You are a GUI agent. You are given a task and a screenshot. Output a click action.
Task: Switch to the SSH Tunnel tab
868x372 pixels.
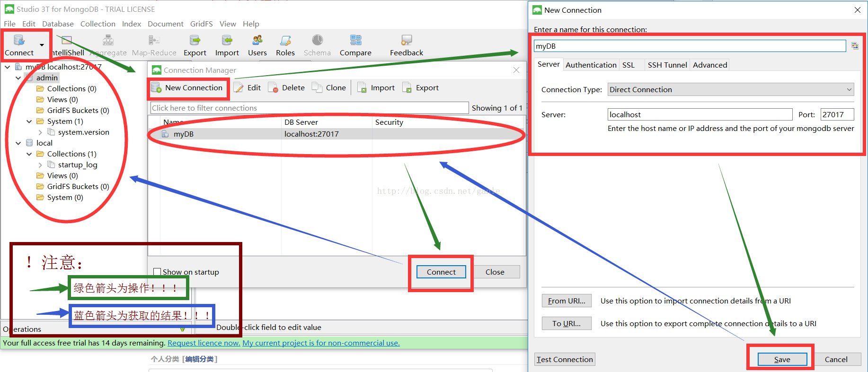pyautogui.click(x=667, y=65)
